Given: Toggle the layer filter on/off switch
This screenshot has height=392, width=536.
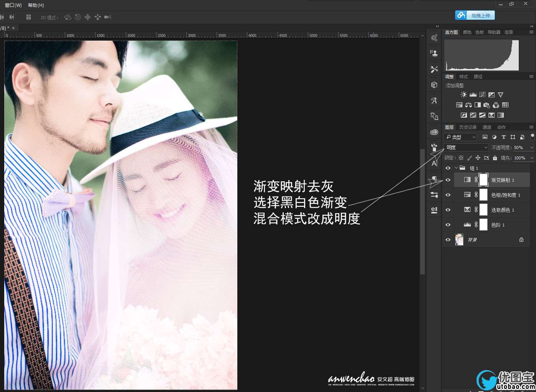Looking at the screenshot, I should tap(532, 136).
